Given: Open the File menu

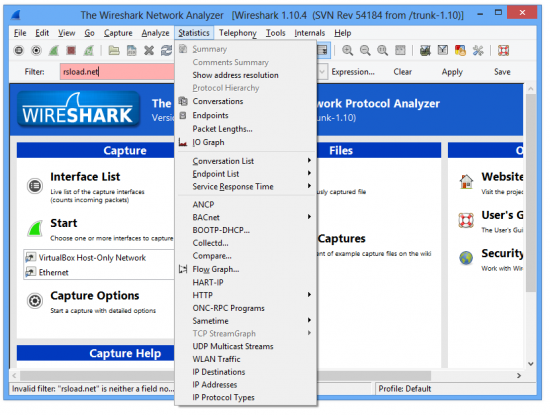Looking at the screenshot, I should tap(20, 33).
